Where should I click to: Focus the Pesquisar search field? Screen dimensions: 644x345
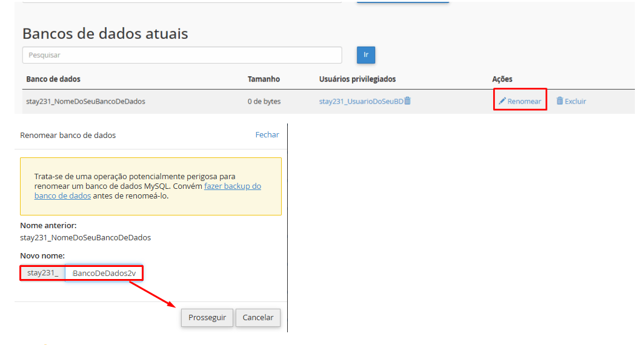coord(182,55)
